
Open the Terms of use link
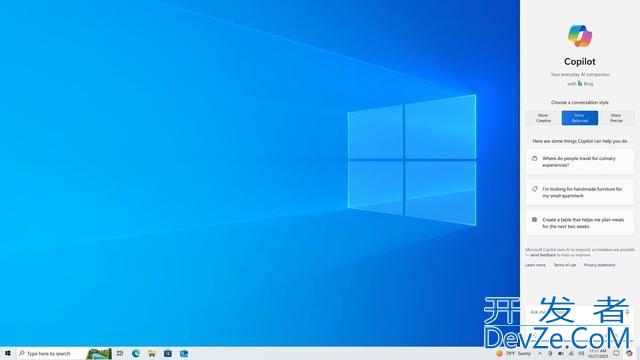point(564,265)
